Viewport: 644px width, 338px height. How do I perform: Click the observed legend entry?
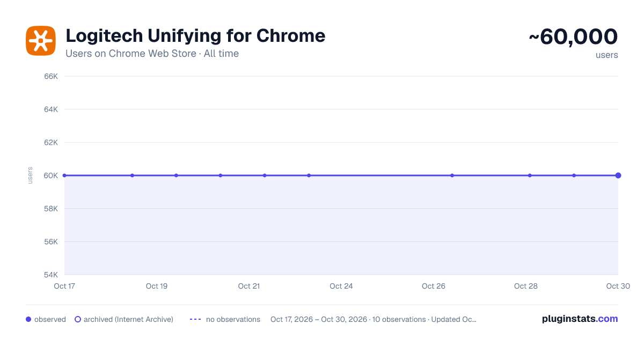click(x=46, y=319)
